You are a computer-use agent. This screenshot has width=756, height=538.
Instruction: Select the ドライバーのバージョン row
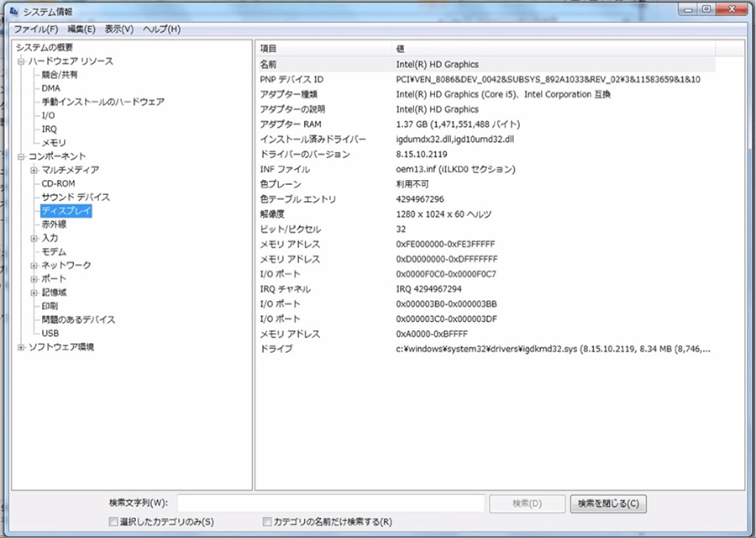[x=486, y=154]
